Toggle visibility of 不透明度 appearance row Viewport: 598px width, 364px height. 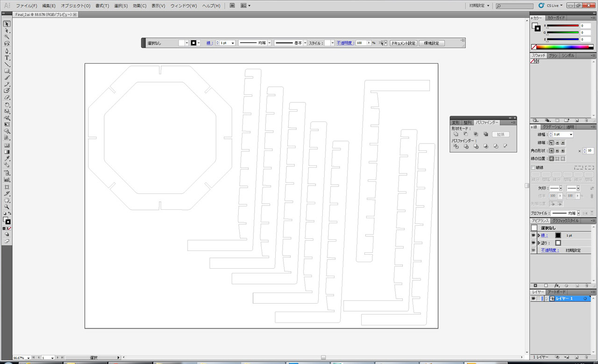534,250
